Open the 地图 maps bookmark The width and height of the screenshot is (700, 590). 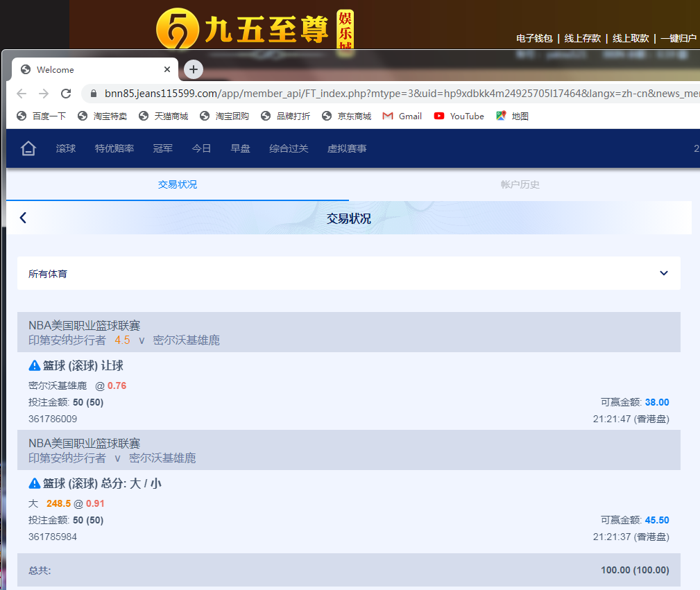(512, 116)
